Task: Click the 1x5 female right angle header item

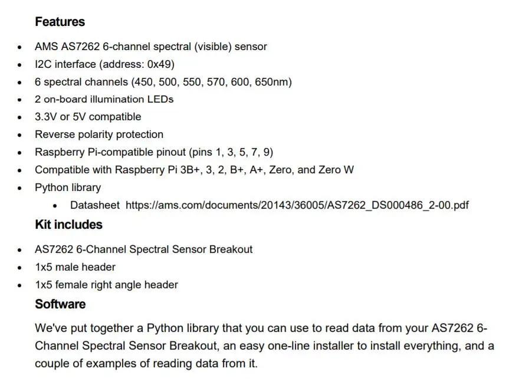Action: click(106, 285)
